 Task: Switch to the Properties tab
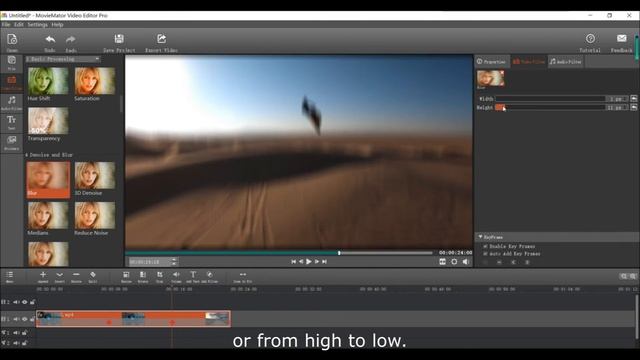(x=491, y=62)
